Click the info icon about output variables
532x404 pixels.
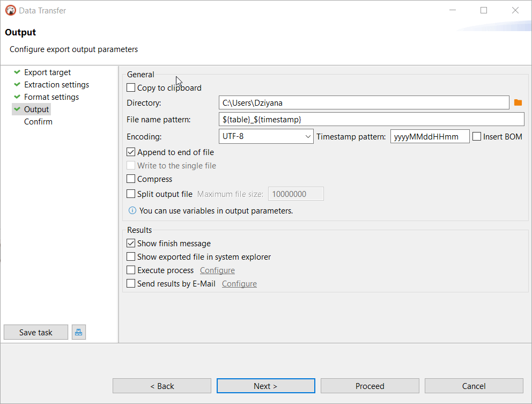tap(132, 210)
